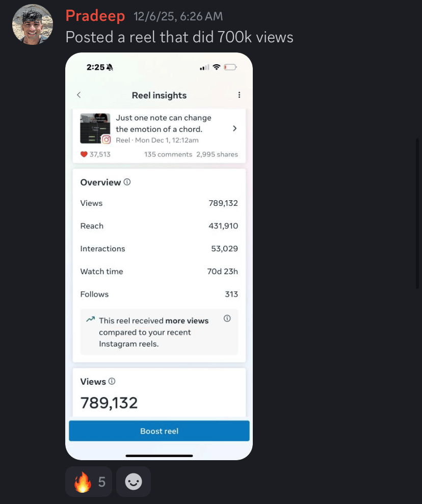
Task: Click Pradeep's profile avatar picture
Action: pos(32,24)
